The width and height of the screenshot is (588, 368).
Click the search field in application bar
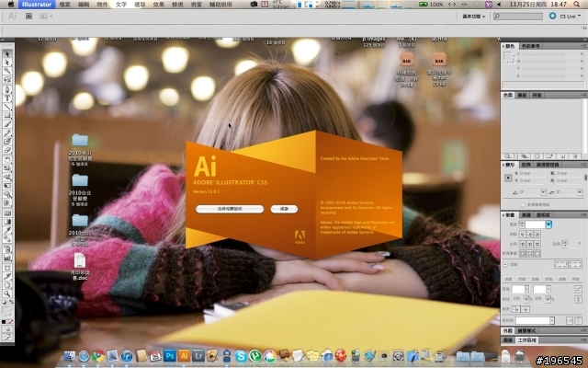[518, 17]
